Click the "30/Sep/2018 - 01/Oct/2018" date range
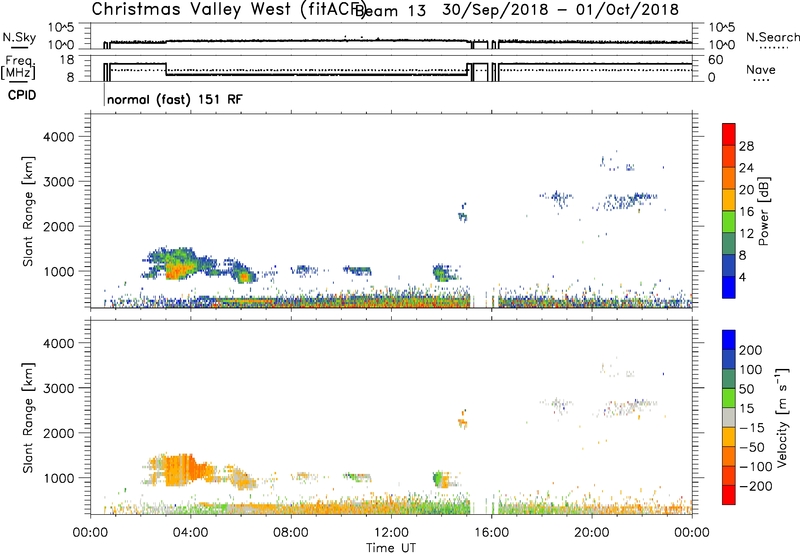This screenshot has width=800, height=554. [x=560, y=10]
